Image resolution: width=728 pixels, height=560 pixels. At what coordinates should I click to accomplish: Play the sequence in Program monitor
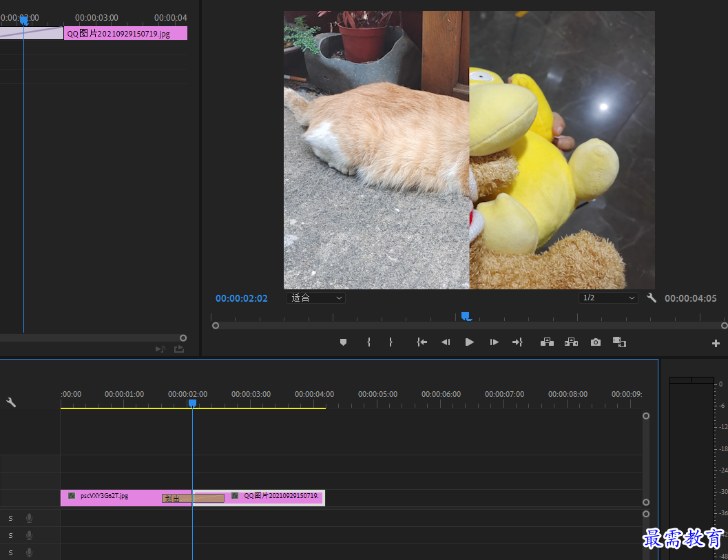point(470,342)
